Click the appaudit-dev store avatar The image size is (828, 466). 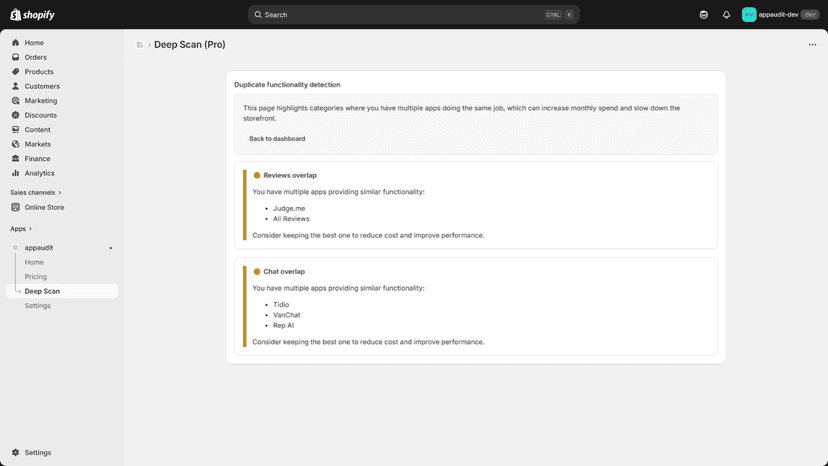(x=749, y=15)
